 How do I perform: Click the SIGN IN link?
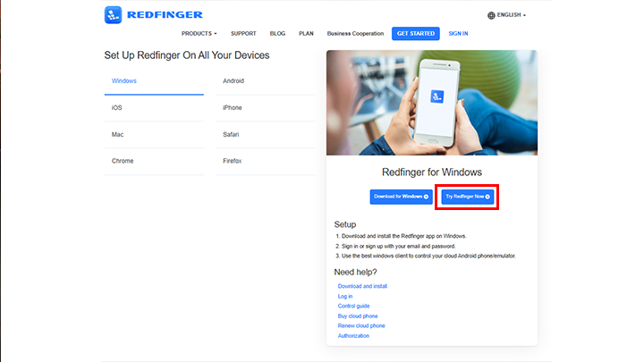[x=458, y=34]
